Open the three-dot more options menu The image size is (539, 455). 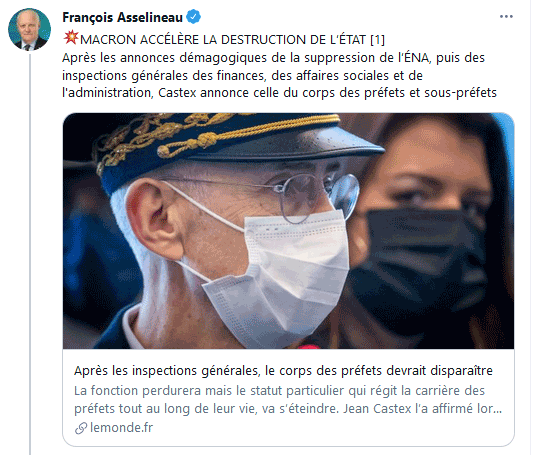(x=506, y=16)
